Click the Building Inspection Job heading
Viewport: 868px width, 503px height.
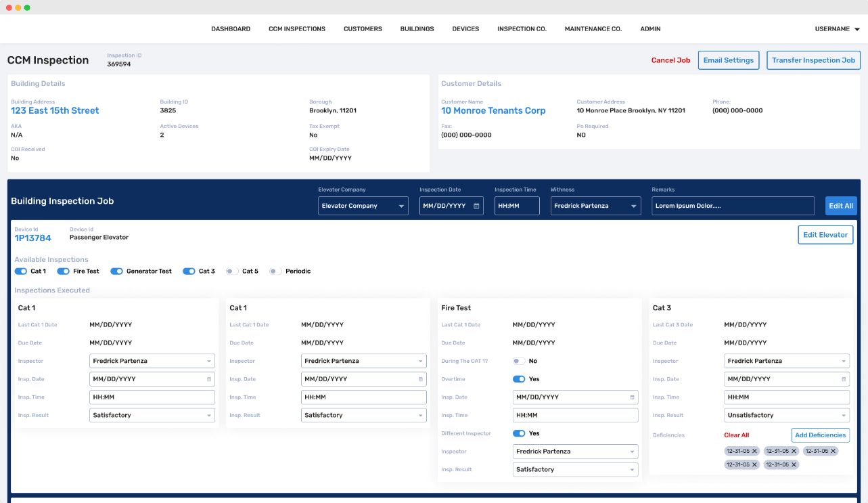coord(62,201)
